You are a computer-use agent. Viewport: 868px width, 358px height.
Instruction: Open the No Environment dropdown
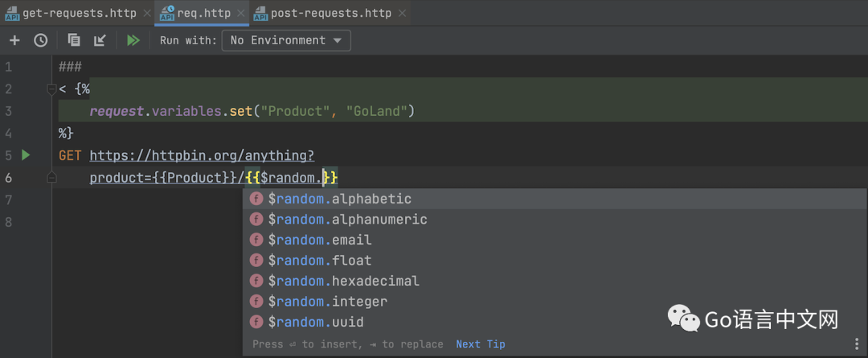click(x=285, y=40)
